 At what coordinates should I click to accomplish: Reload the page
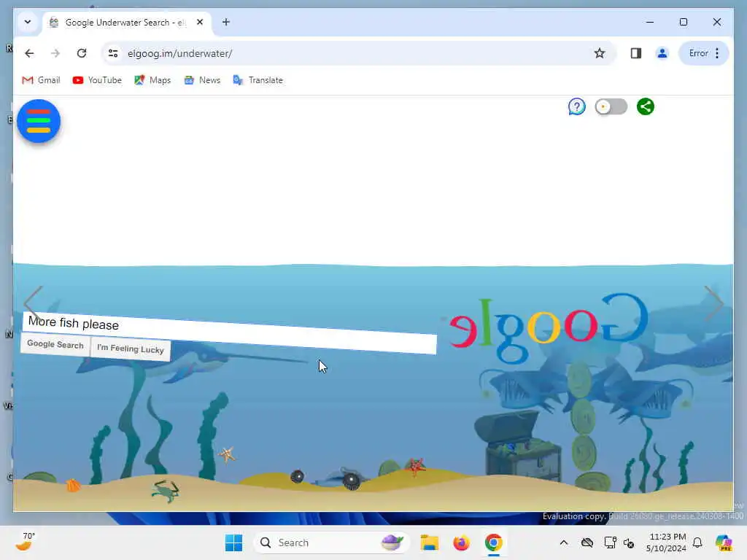[82, 53]
